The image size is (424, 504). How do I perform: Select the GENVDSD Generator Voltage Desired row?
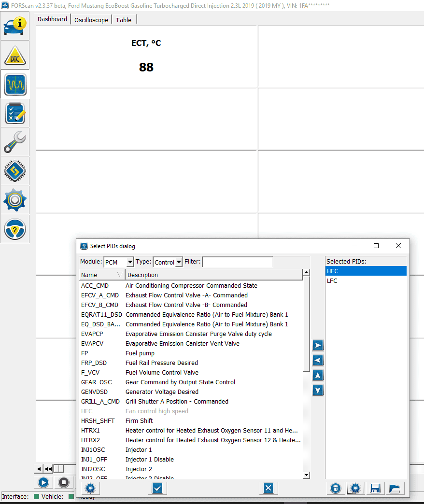pos(191,392)
